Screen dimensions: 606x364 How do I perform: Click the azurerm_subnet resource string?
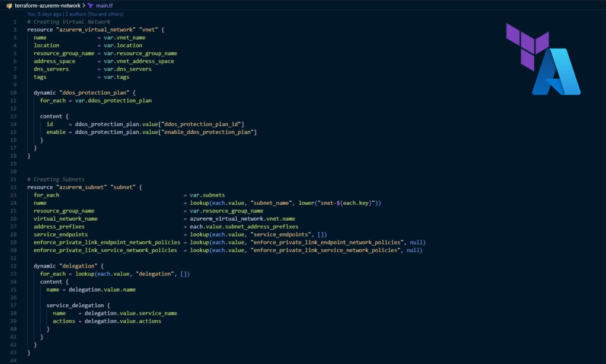(x=81, y=186)
